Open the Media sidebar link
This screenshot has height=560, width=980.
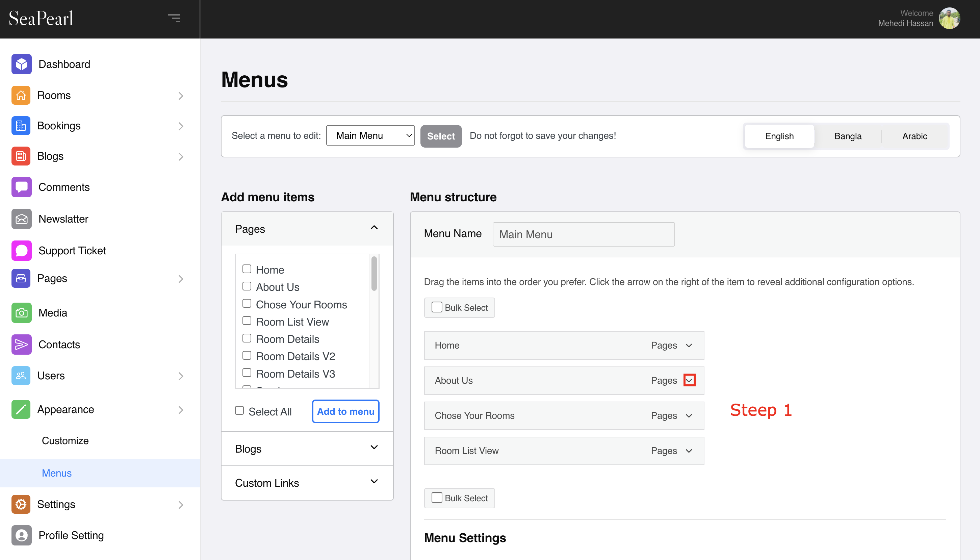[53, 313]
